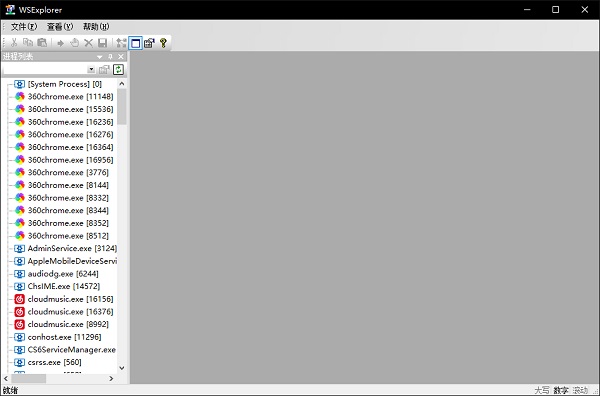Open the 查看(V) menu
The height and width of the screenshot is (396, 600).
tap(60, 27)
